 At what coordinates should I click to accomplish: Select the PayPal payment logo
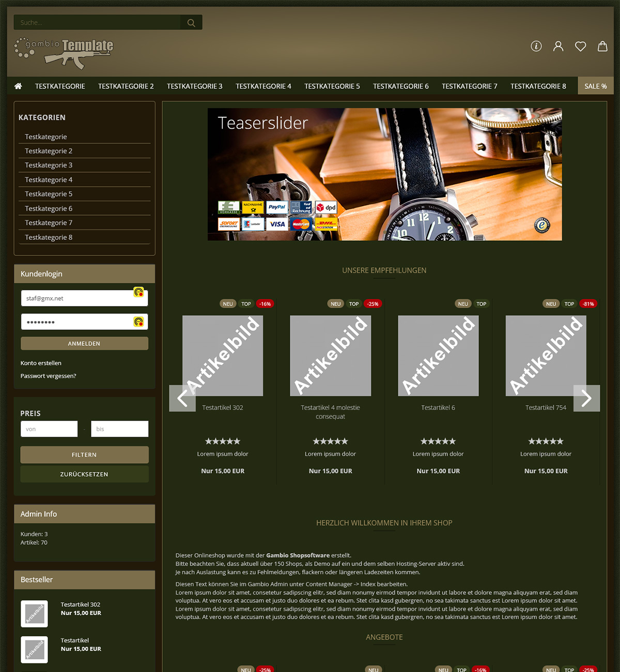pos(277,207)
